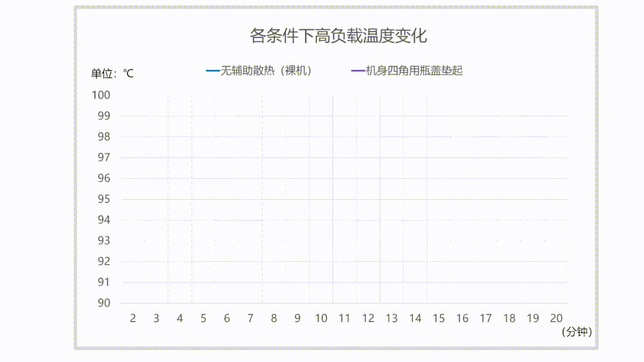
Task: Click the x-axis label 14
Action: click(415, 318)
